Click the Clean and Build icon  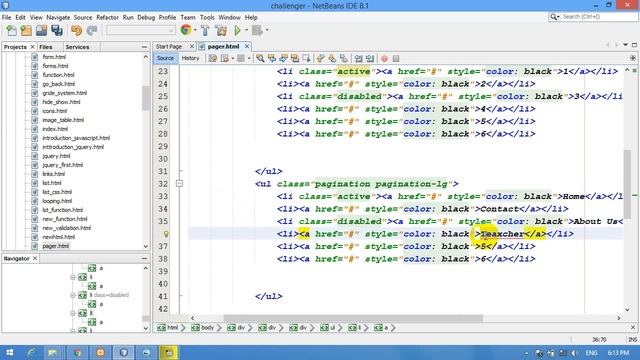[221, 30]
